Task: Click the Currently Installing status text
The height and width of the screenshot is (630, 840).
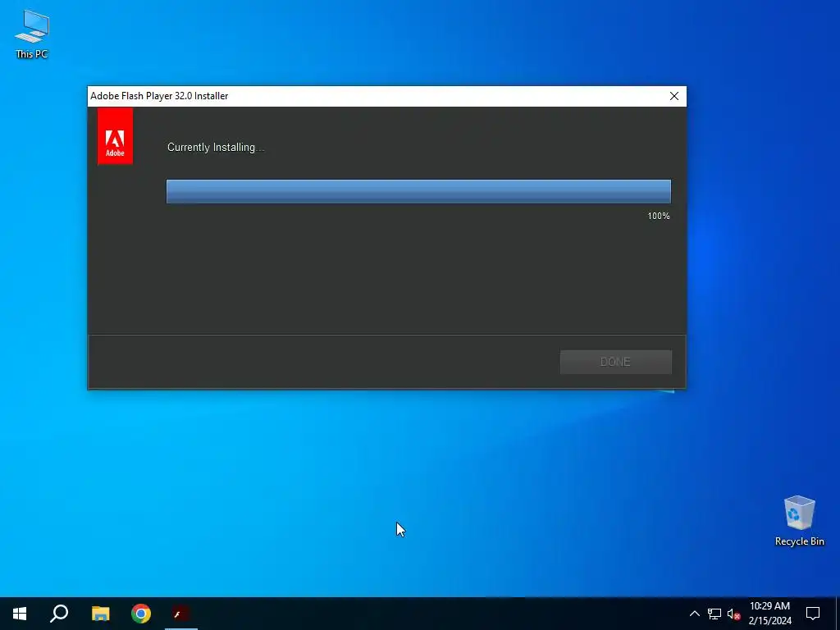Action: (x=216, y=148)
